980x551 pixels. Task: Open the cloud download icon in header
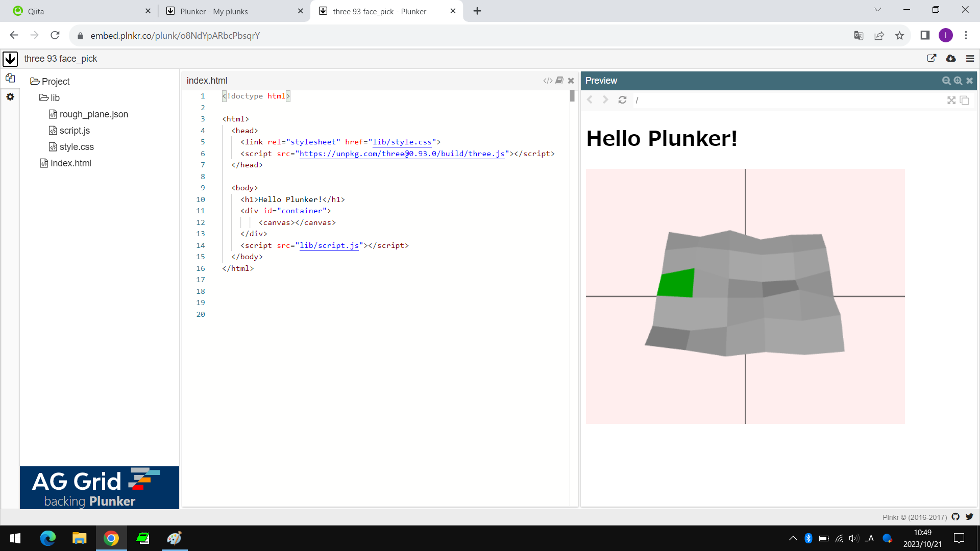click(951, 59)
